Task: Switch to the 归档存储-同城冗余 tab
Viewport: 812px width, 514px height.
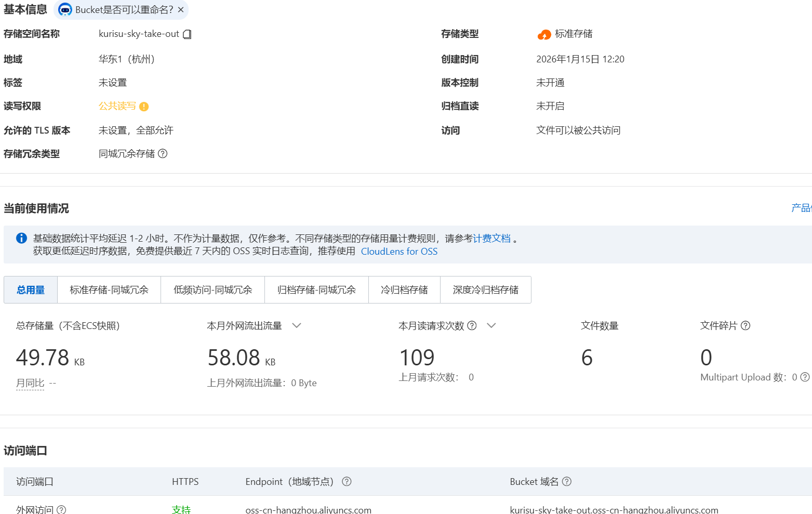Action: (x=317, y=290)
